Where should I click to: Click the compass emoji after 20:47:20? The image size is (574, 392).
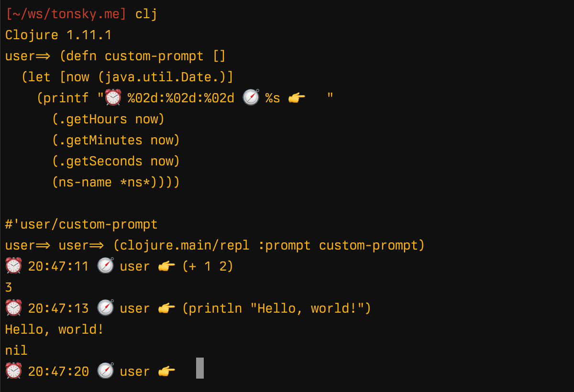(105, 371)
